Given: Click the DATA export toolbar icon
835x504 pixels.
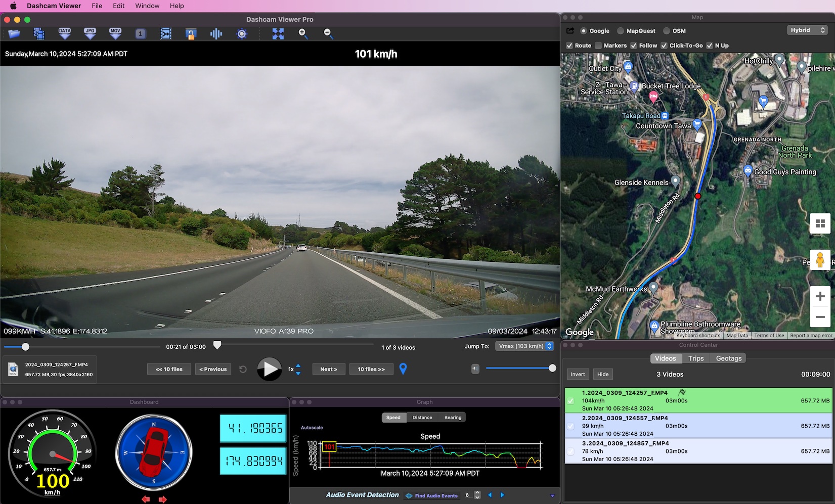Looking at the screenshot, I should pos(65,34).
